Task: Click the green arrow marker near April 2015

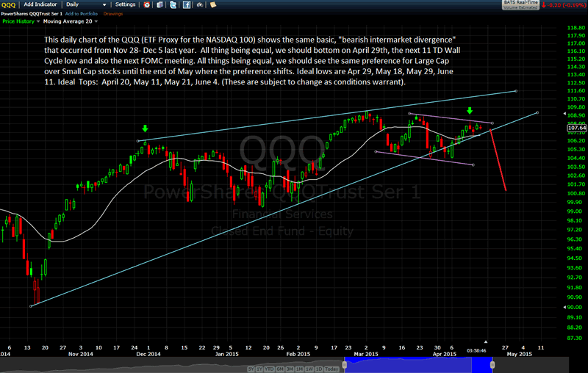Action: point(470,110)
